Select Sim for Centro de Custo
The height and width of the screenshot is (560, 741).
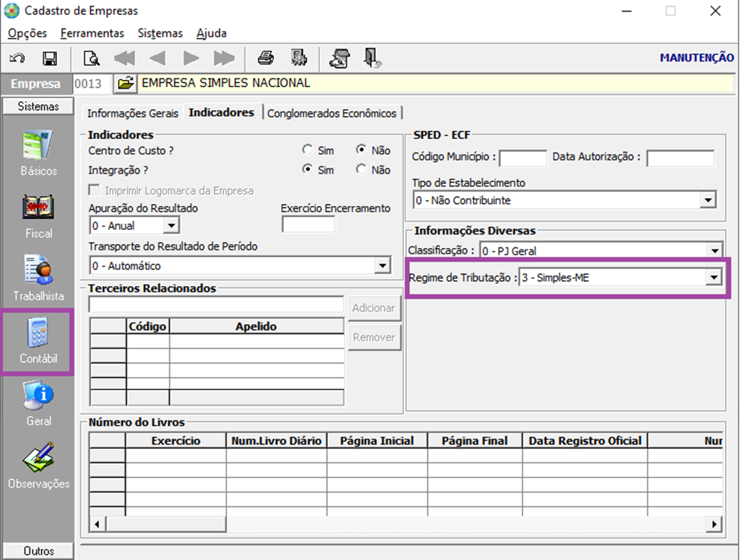(x=308, y=150)
